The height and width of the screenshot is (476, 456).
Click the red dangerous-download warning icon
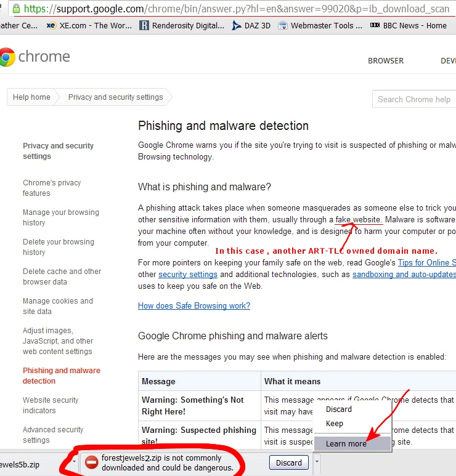(x=91, y=462)
